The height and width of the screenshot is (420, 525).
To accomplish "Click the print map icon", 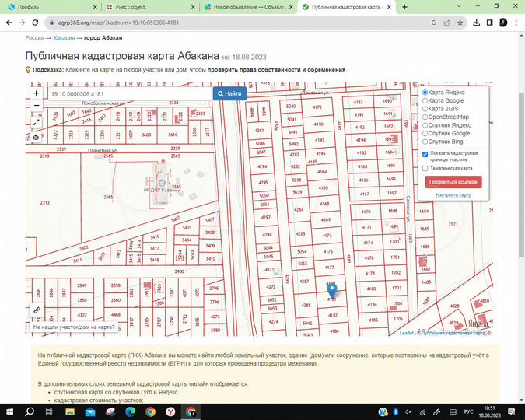I will pyautogui.click(x=37, y=137).
